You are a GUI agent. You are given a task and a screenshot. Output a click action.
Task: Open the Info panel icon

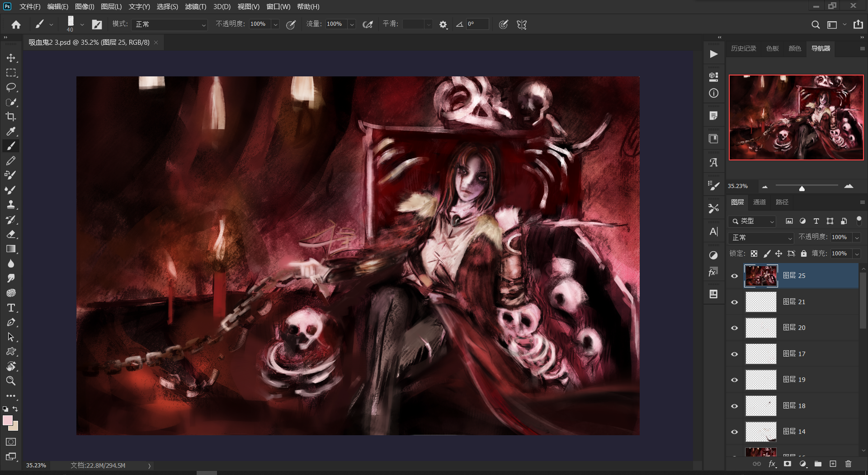click(x=713, y=93)
